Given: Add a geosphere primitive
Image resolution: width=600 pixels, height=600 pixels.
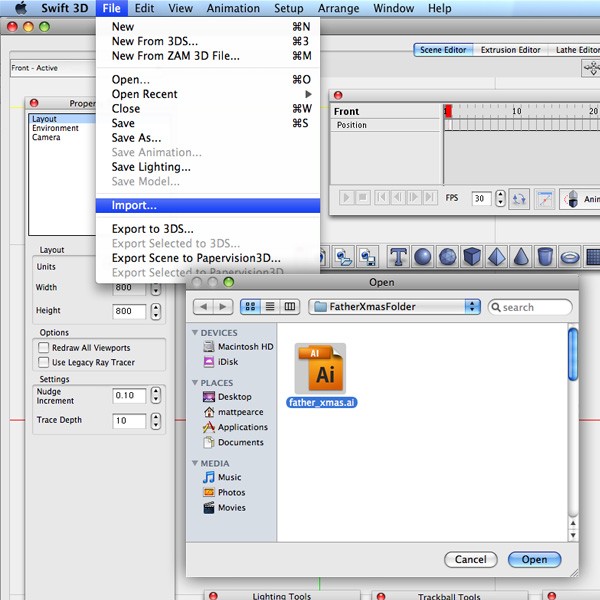Looking at the screenshot, I should click(448, 257).
